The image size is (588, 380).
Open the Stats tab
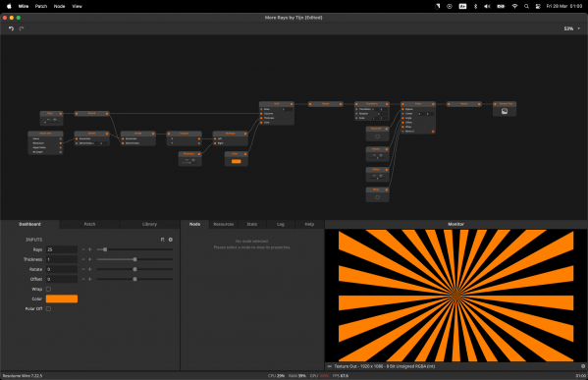(x=252, y=224)
